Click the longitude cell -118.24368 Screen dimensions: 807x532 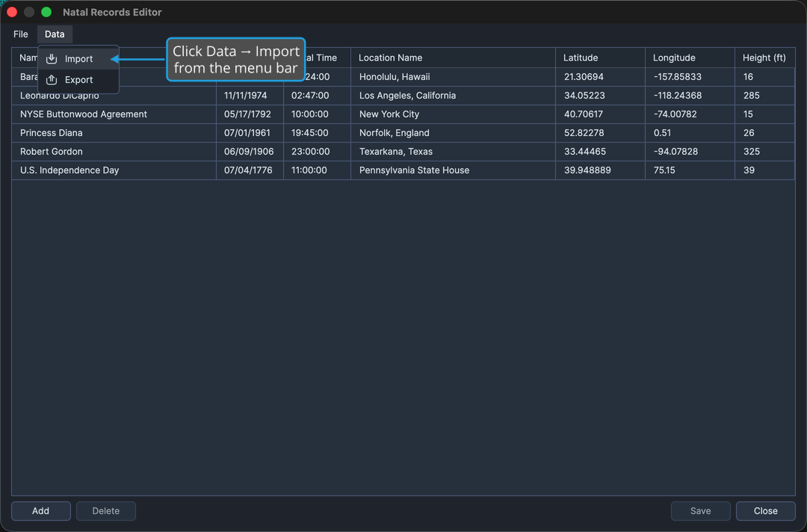690,96
